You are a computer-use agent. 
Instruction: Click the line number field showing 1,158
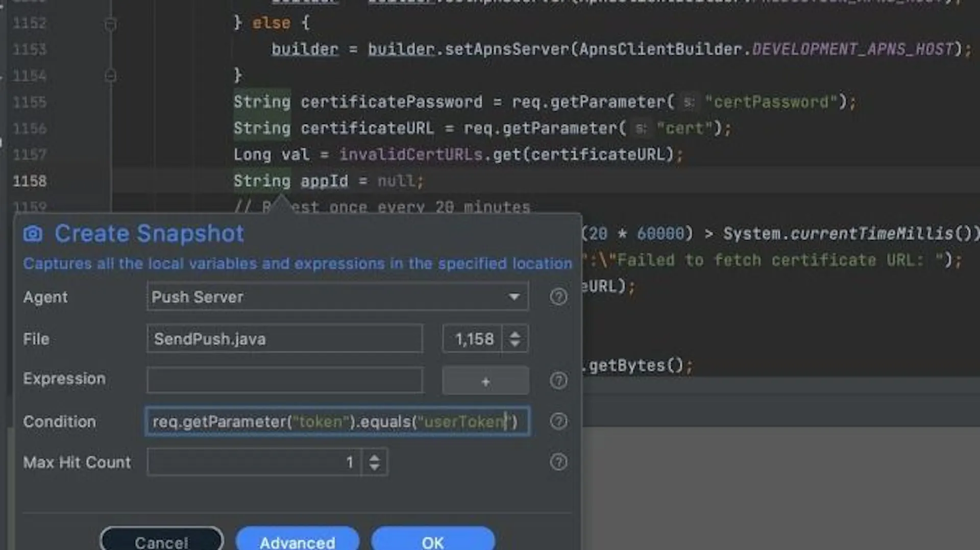pyautogui.click(x=472, y=339)
